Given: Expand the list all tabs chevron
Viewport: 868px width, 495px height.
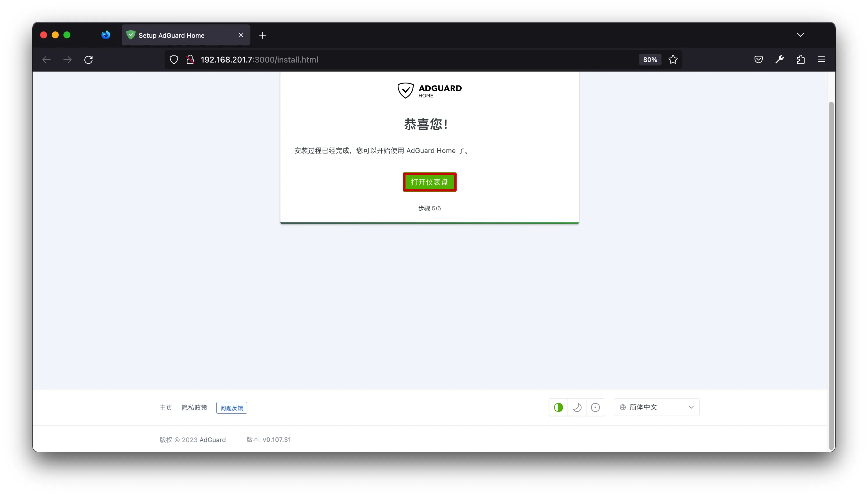Looking at the screenshot, I should (800, 35).
